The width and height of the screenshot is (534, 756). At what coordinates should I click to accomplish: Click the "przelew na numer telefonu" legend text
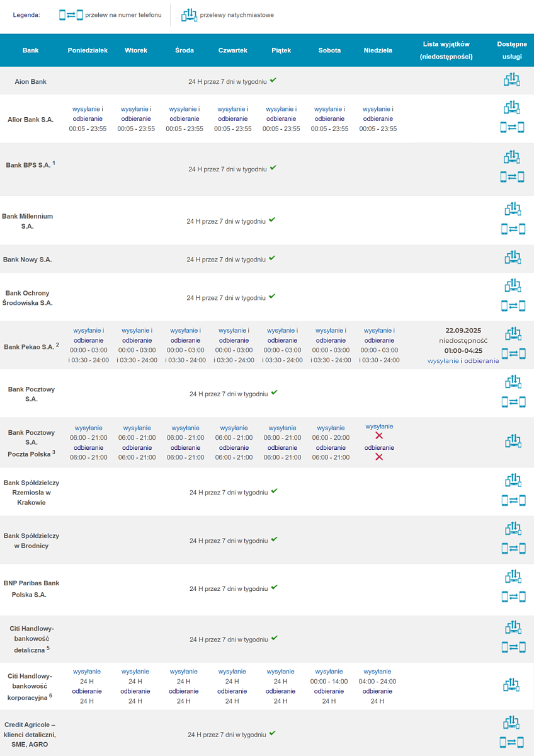click(123, 14)
